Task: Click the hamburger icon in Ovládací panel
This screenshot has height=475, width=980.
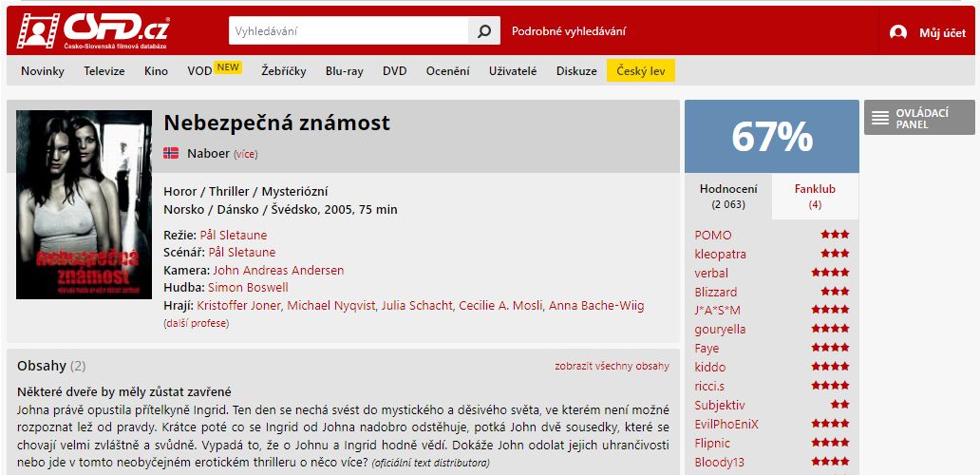Action: (x=880, y=118)
